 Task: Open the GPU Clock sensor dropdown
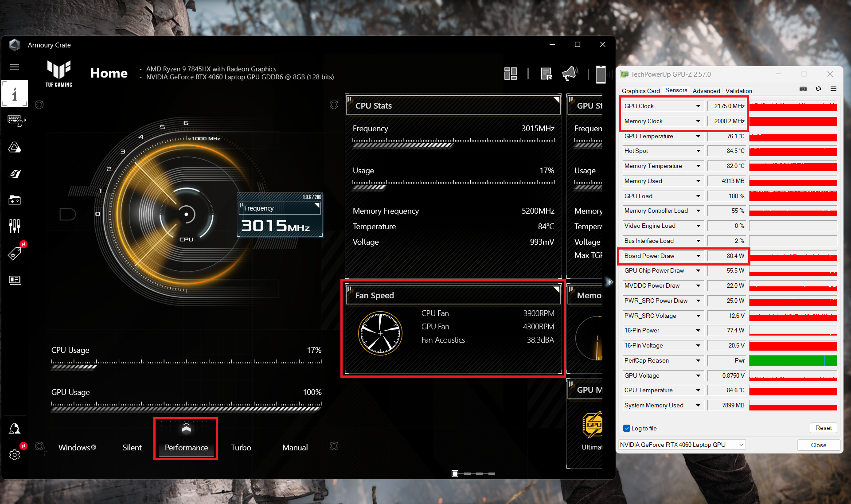pos(698,106)
